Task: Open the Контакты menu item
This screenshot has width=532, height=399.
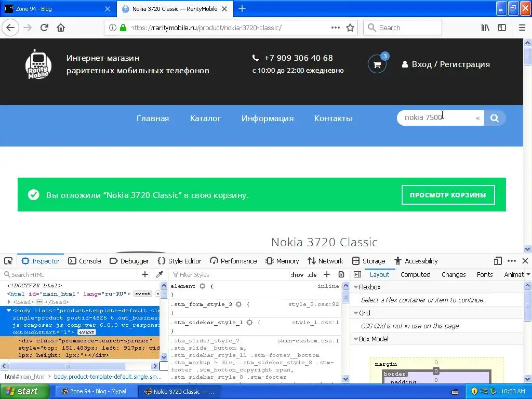Action: click(x=333, y=118)
